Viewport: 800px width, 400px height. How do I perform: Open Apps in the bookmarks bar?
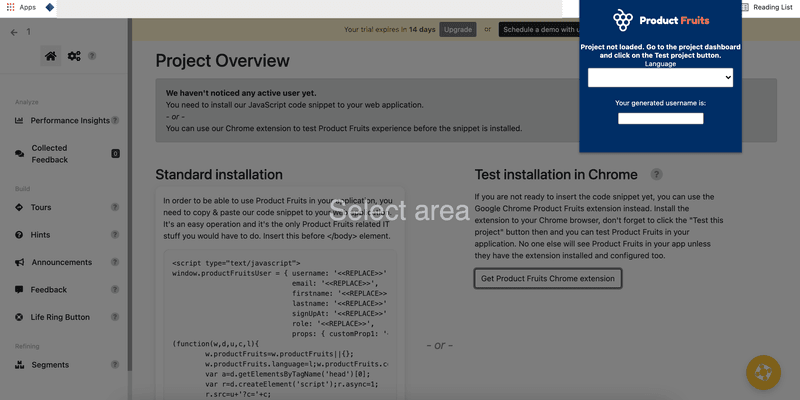coord(21,7)
